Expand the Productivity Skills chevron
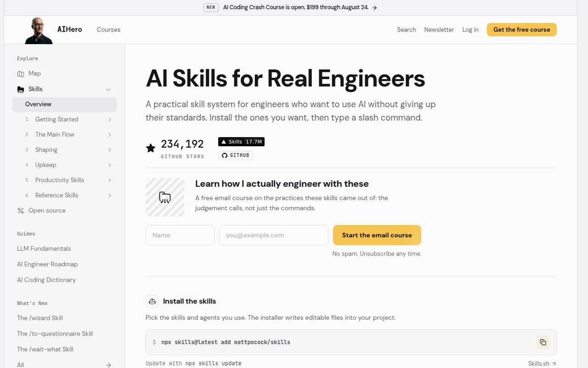 click(x=110, y=180)
